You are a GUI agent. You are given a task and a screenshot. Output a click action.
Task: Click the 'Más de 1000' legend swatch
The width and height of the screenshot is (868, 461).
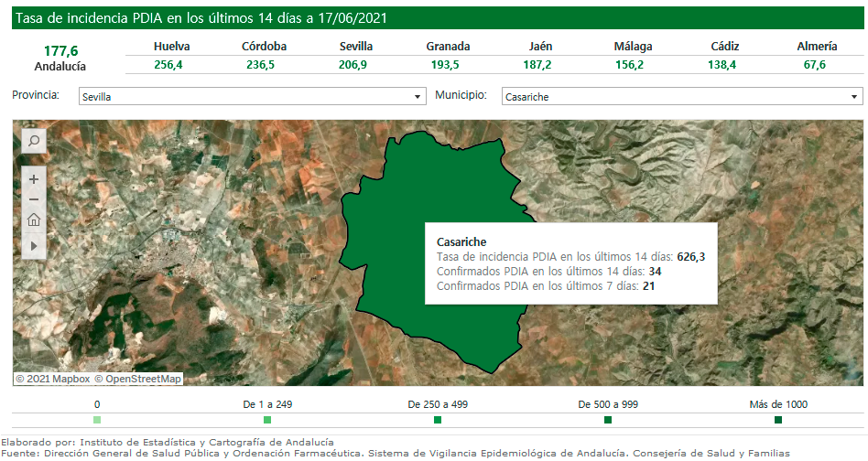pos(778,420)
